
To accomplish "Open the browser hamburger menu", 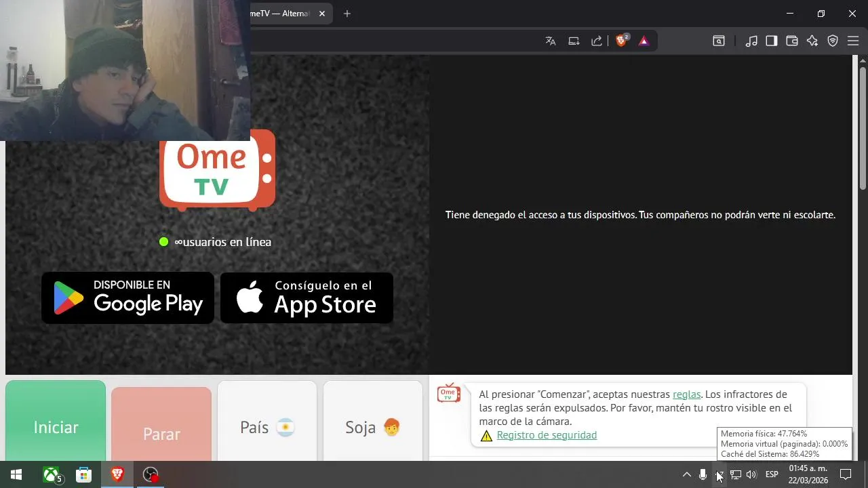I will coord(853,41).
